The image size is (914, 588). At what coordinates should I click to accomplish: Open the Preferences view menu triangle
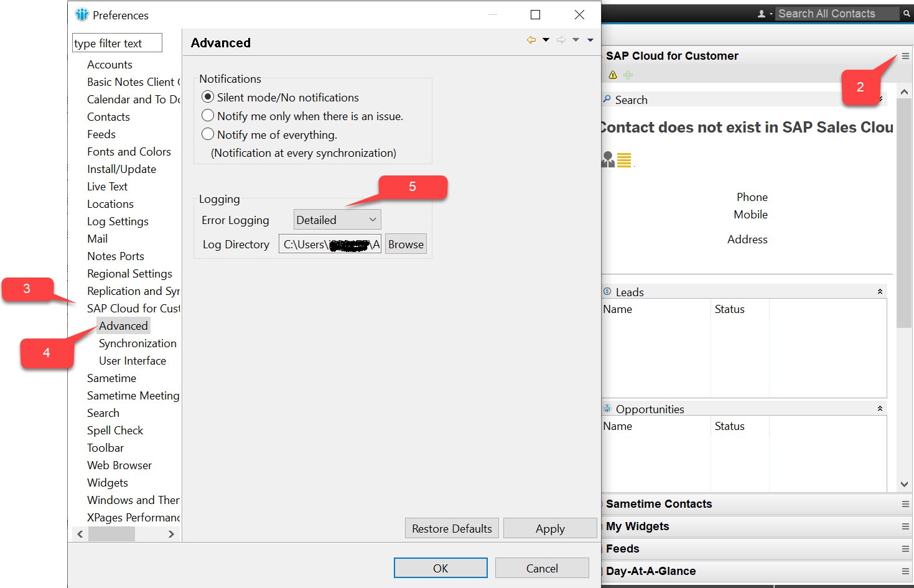[590, 40]
